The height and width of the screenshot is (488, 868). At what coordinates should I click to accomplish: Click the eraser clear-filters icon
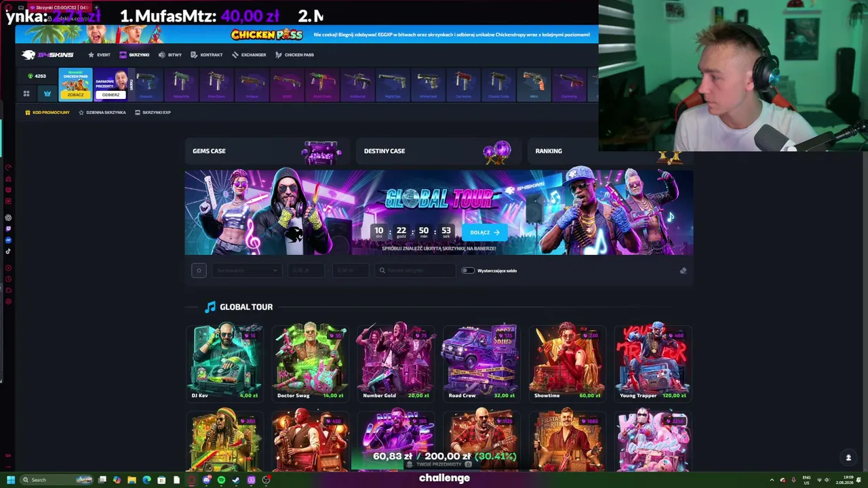click(x=683, y=270)
